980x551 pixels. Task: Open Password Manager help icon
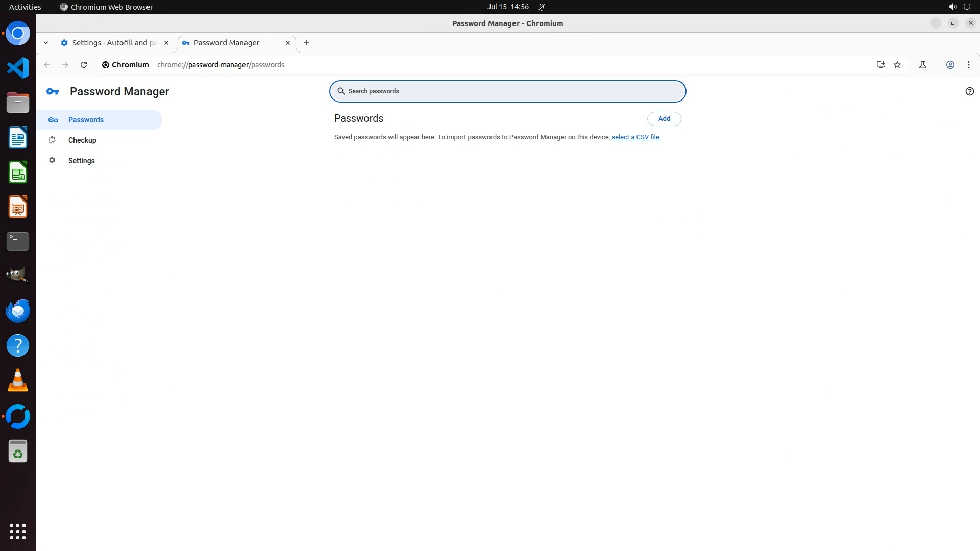coord(969,91)
